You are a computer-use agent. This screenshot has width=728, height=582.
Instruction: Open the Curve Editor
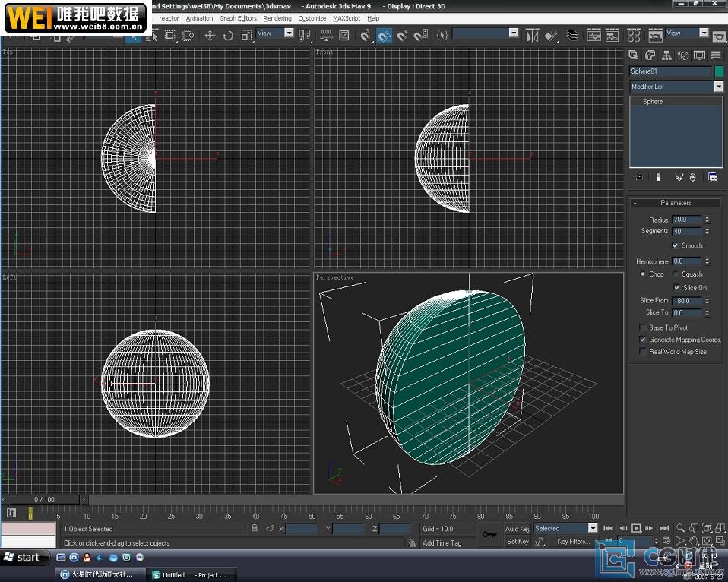[593, 36]
